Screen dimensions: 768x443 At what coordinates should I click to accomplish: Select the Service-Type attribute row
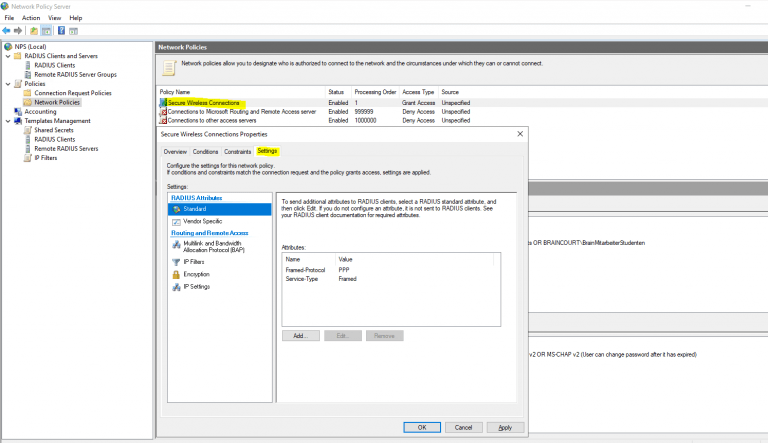[x=391, y=279]
